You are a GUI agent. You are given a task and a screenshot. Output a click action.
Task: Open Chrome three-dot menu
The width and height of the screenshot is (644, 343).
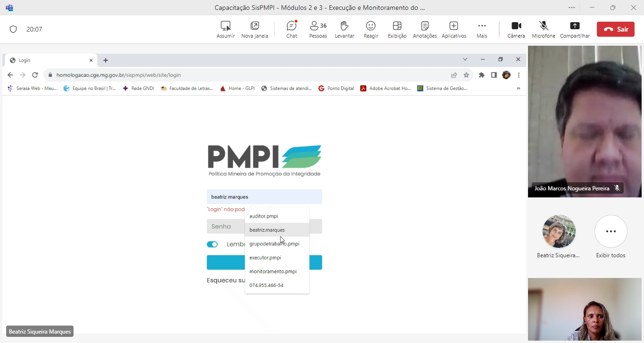click(519, 75)
